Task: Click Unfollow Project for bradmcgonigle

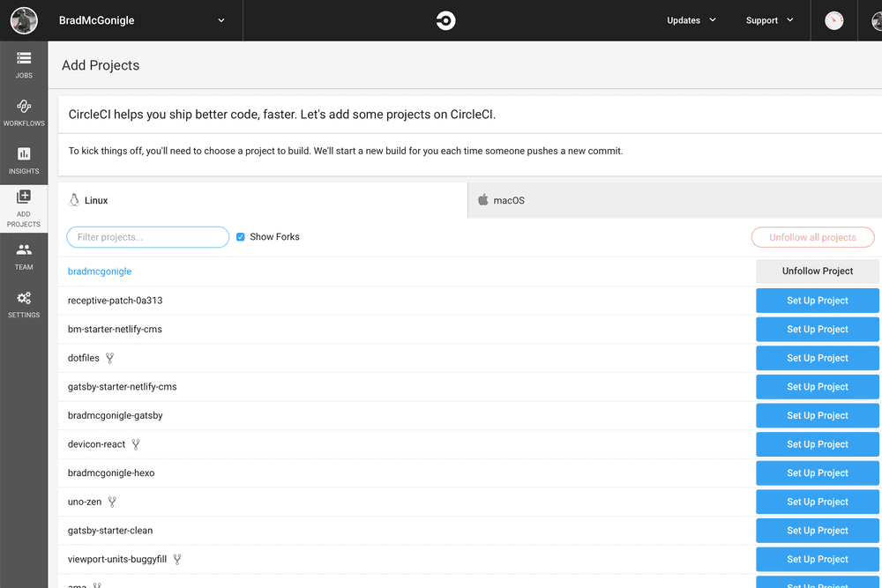Action: 818,271
